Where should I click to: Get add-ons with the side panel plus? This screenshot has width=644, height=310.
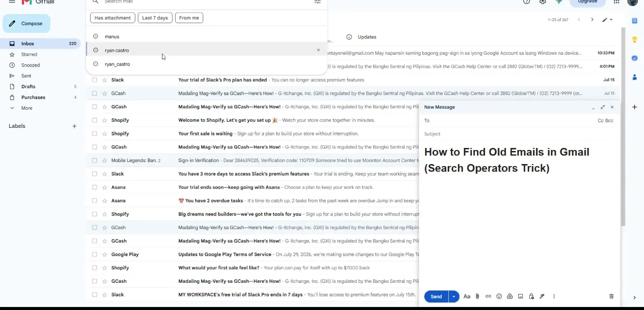tap(634, 107)
